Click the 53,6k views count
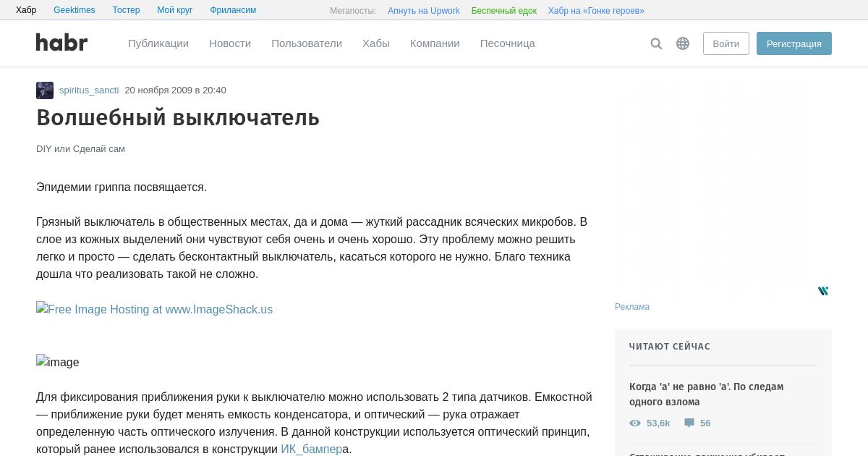Image resolution: width=868 pixels, height=456 pixels. (658, 423)
